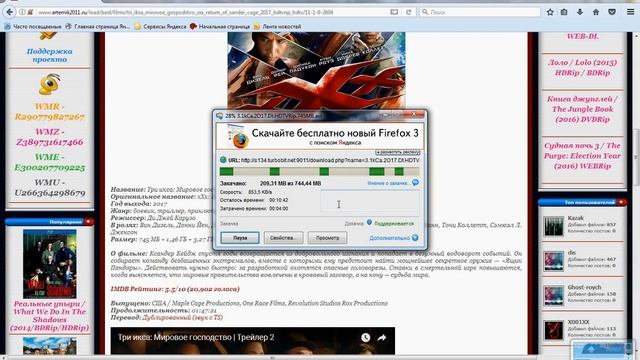Viewport: 640px width, 360px height.
Task: Open Watch later clock icon on trailer
Action: (x=365, y=338)
